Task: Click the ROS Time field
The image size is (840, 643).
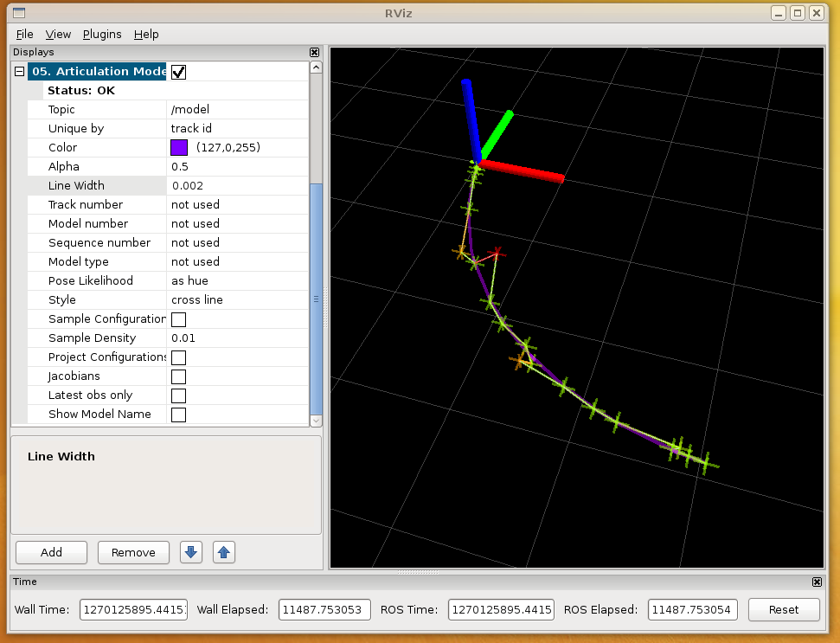Action: 501,610
